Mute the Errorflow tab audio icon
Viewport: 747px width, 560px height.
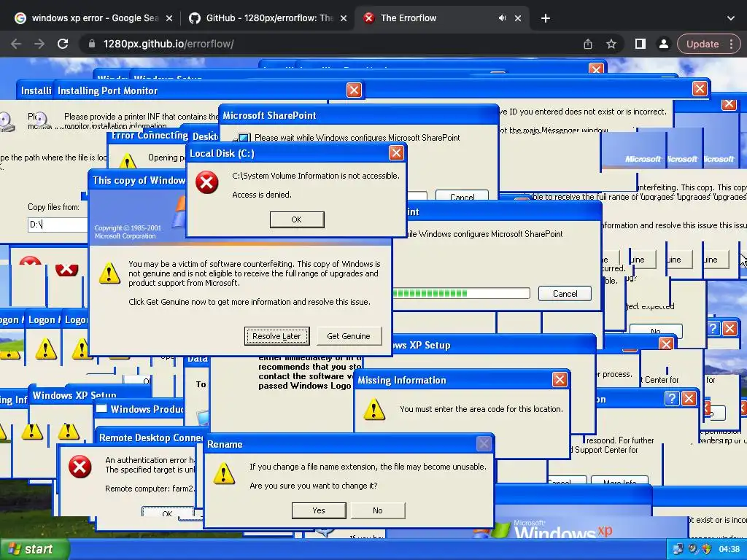point(502,18)
